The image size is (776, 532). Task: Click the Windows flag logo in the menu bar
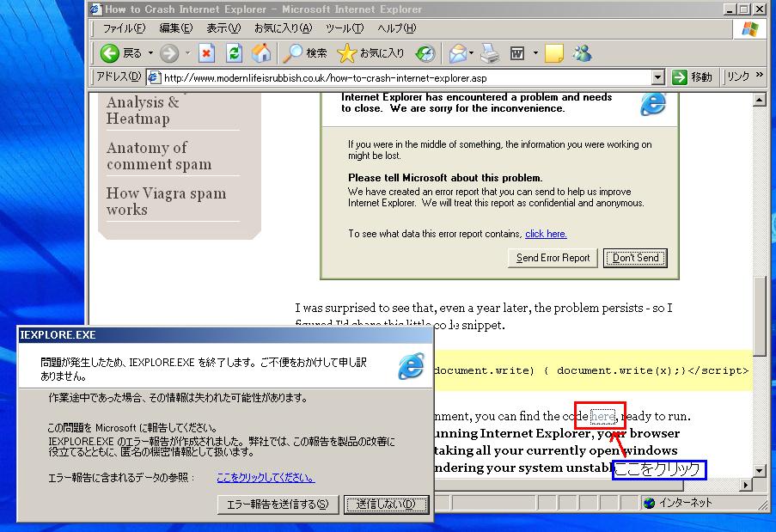pos(749,28)
